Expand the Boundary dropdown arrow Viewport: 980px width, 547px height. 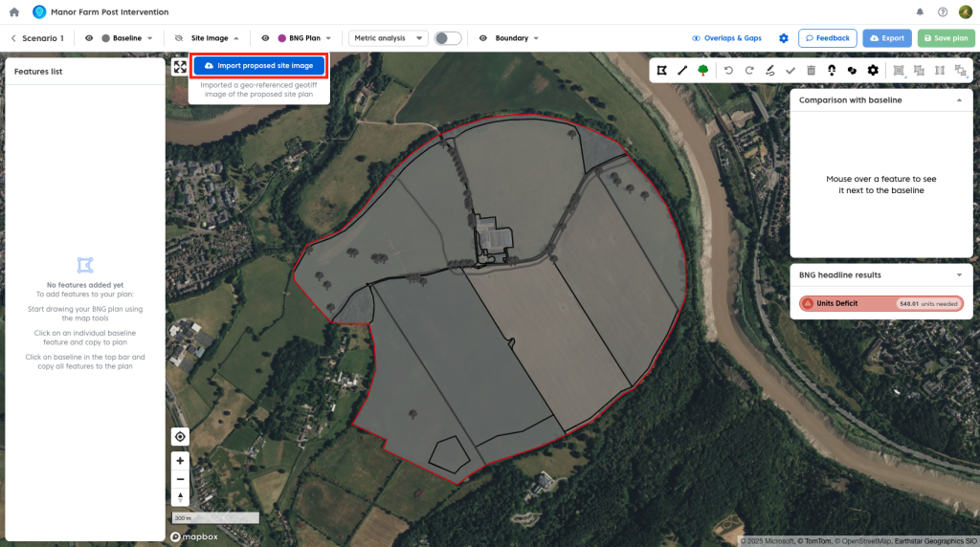(536, 38)
